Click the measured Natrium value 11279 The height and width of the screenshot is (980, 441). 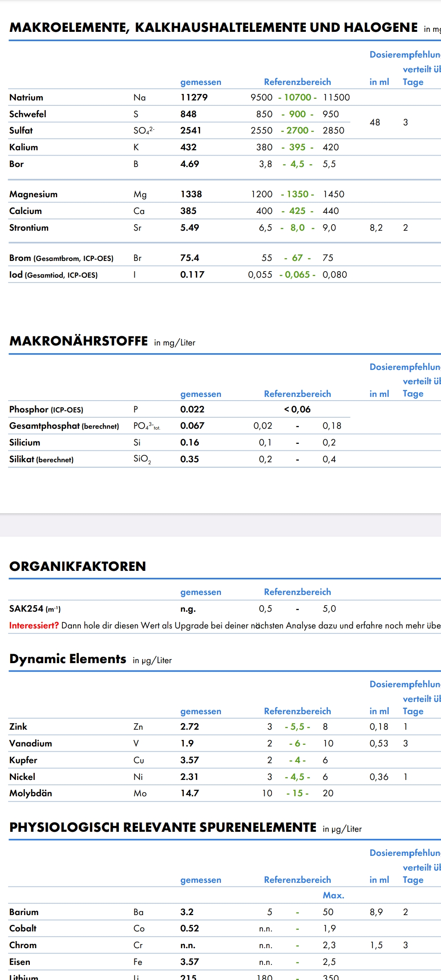tap(194, 97)
